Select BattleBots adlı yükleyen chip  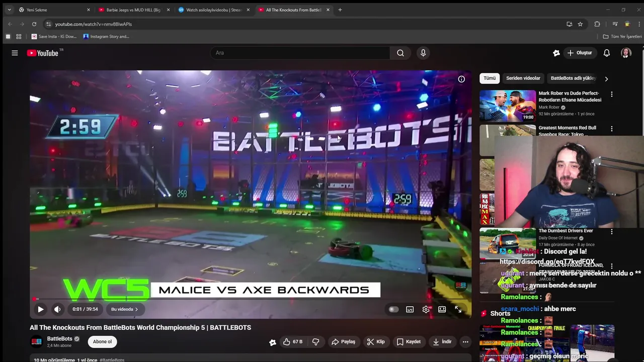pyautogui.click(x=573, y=78)
